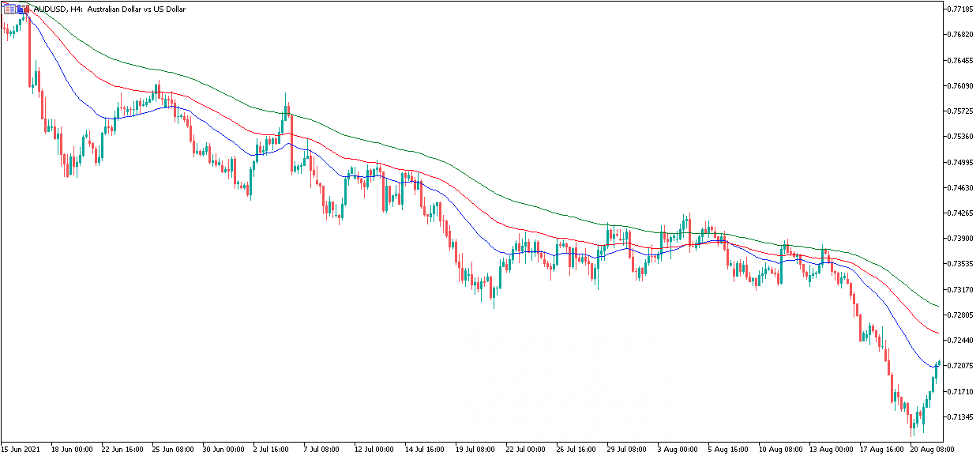This screenshot has width=980, height=456.
Task: Click the 15 Jun 2021 date label
Action: [x=21, y=449]
